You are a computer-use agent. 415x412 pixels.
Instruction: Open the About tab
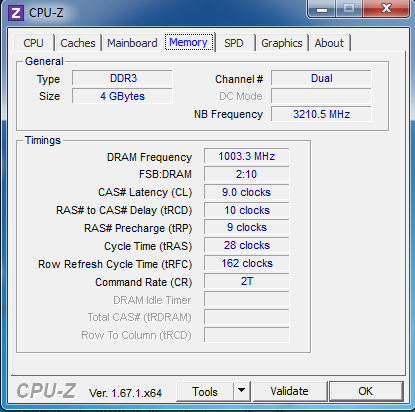(329, 43)
